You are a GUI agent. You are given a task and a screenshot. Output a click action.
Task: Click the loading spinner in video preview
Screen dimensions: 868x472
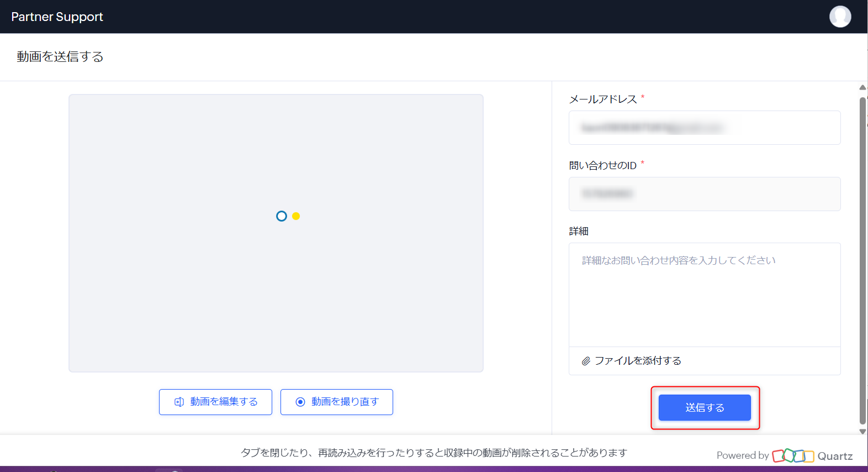(288, 216)
